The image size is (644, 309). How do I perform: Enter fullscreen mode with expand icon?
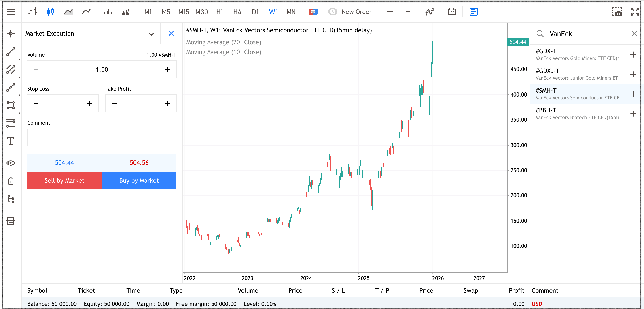tap(635, 12)
